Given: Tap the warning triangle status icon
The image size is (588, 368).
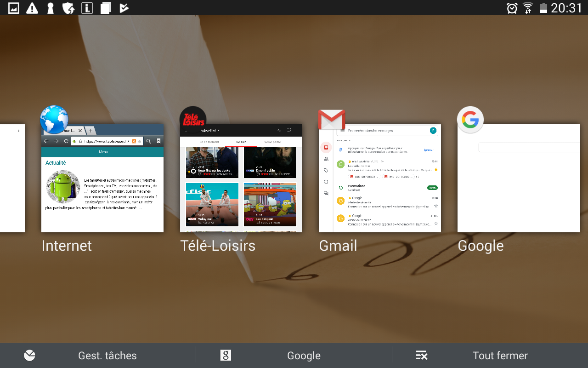Looking at the screenshot, I should [x=32, y=8].
